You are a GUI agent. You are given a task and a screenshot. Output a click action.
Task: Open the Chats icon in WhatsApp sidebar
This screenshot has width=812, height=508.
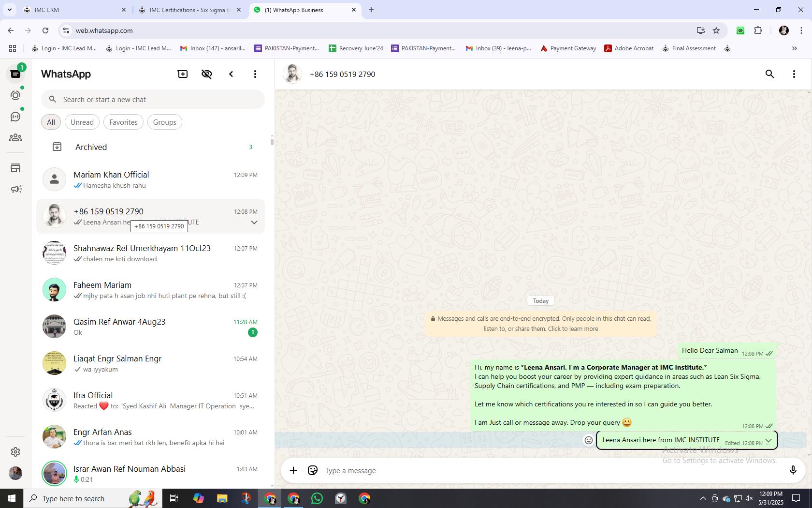(15, 74)
